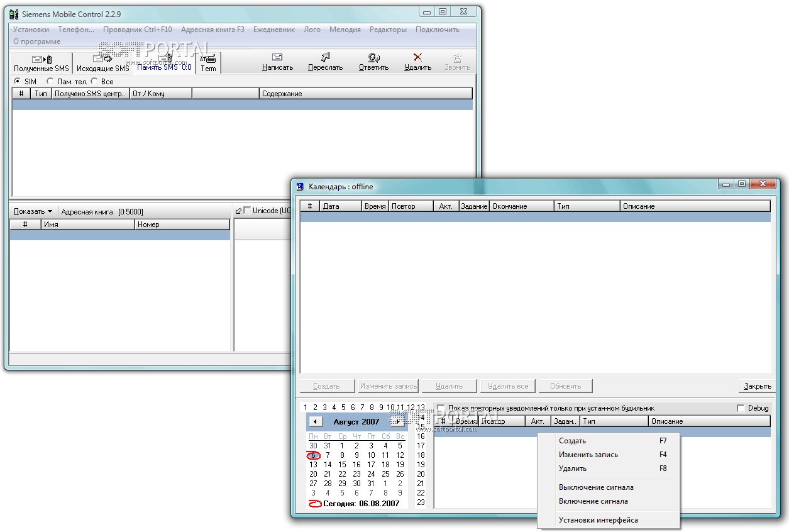Screen dimensions: 789x532
Task: Open the Ежедневник menu
Action: coord(274,30)
